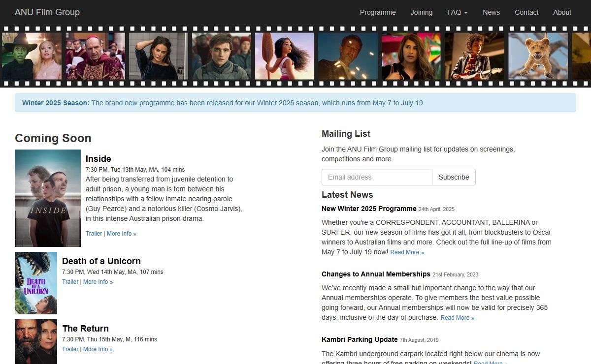591x364 pixels.
Task: Open the News page
Action: coord(491,12)
